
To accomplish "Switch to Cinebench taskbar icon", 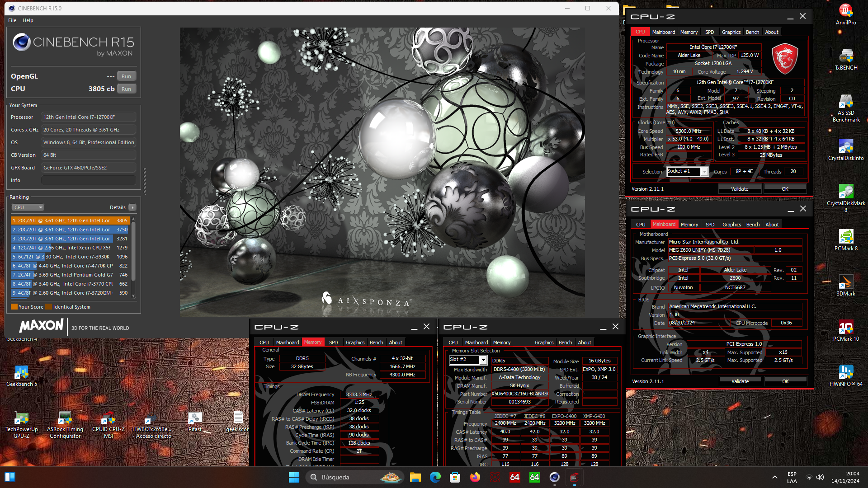I will coord(554,477).
